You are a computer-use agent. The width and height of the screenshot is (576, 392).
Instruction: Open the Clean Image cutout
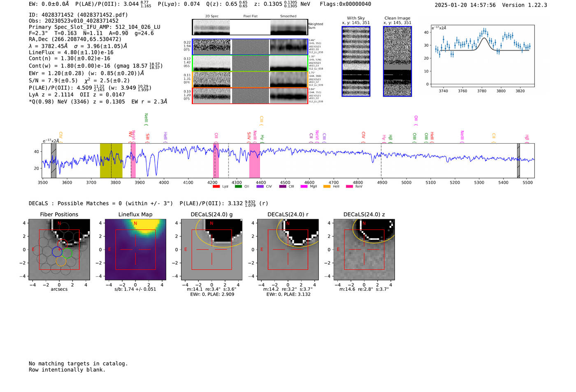(397, 61)
